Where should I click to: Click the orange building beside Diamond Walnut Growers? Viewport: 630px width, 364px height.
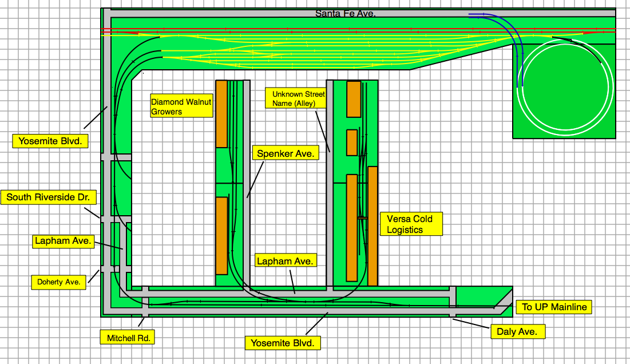221,113
